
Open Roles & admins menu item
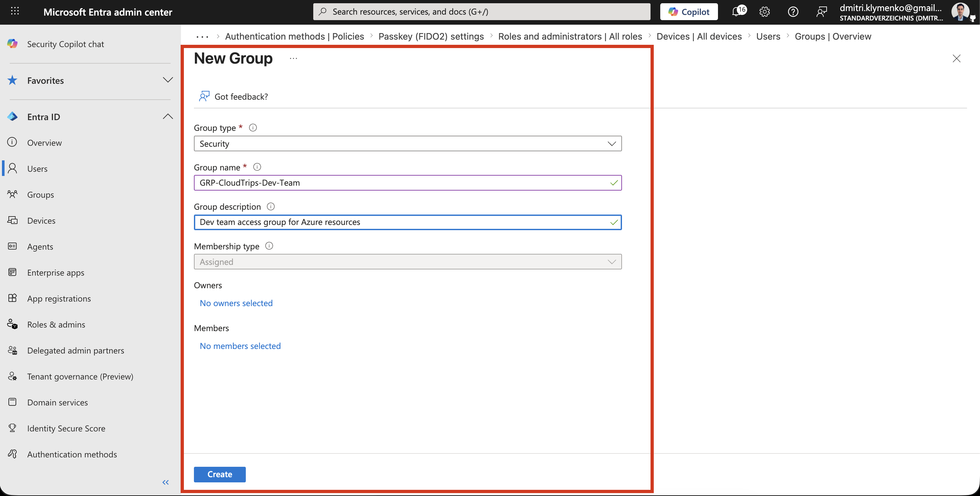(x=56, y=325)
